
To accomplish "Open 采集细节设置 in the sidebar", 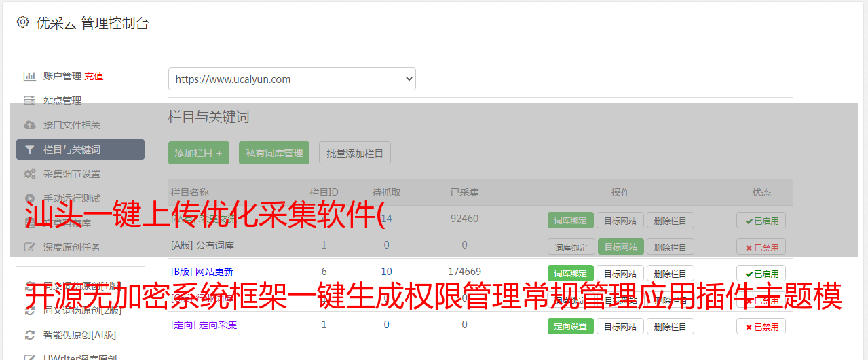I will 72,174.
